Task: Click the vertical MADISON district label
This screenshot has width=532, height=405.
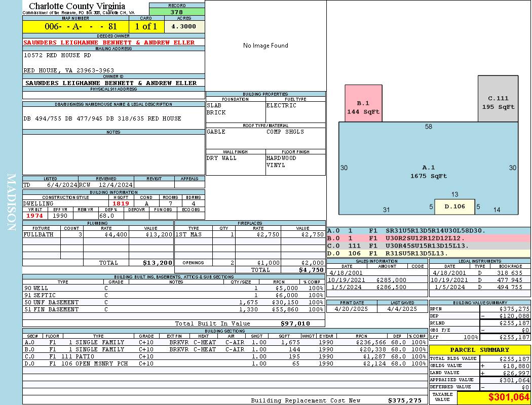Action: [11, 202]
